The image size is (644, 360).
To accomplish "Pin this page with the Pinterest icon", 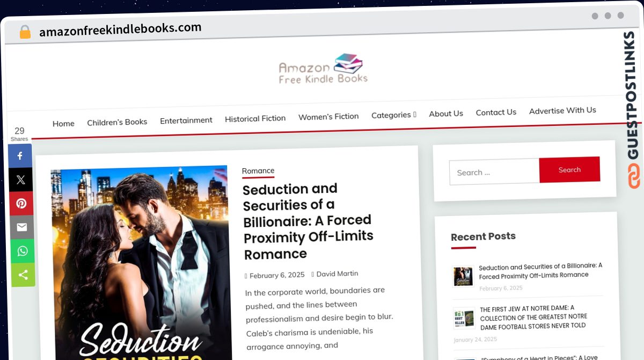I will (21, 204).
